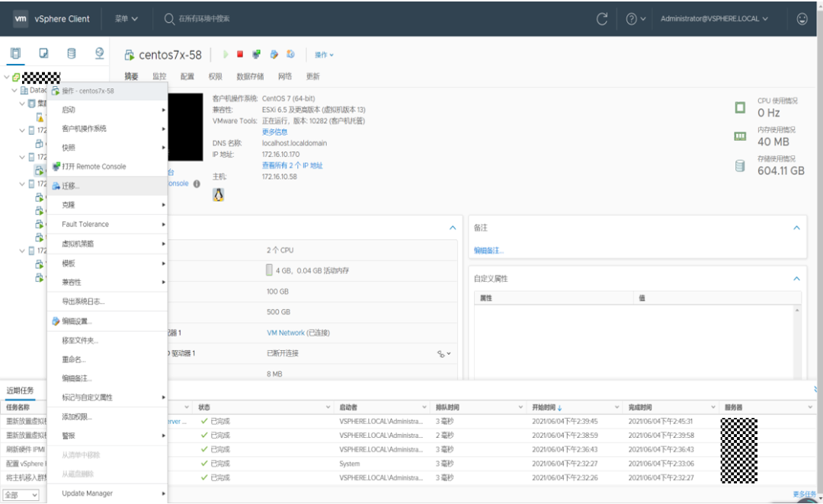Open the Networking inventory view icon
823x504 pixels.
(x=99, y=53)
